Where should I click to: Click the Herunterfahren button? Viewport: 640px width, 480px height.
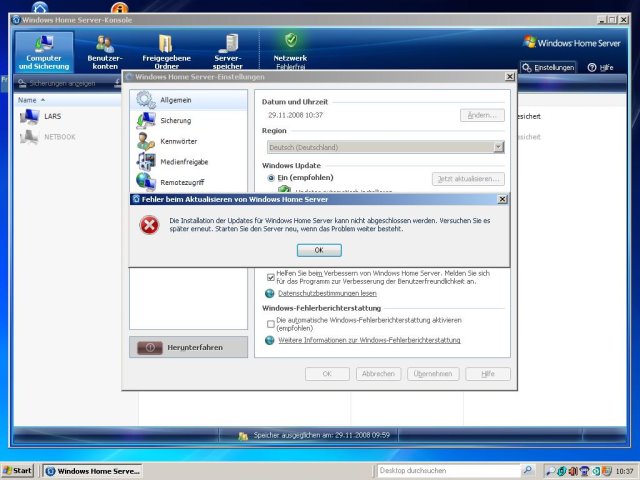[189, 347]
